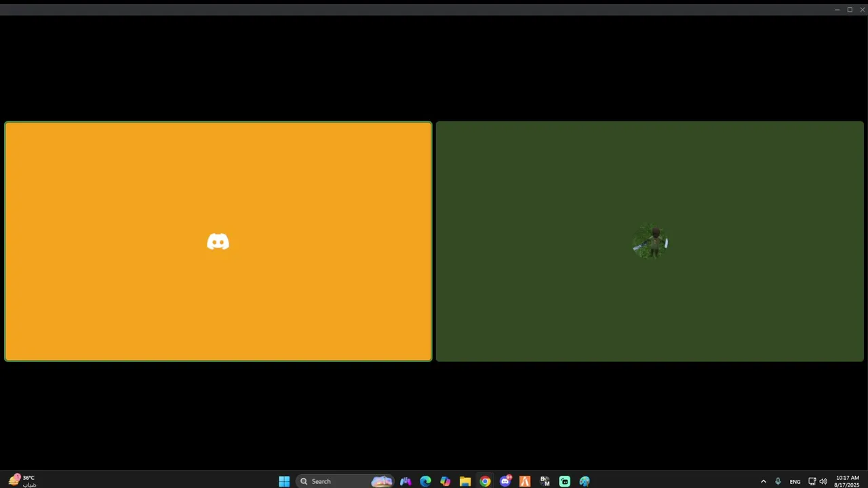868x488 pixels.
Task: Open the orange A-shaped app in taskbar
Action: (525, 481)
